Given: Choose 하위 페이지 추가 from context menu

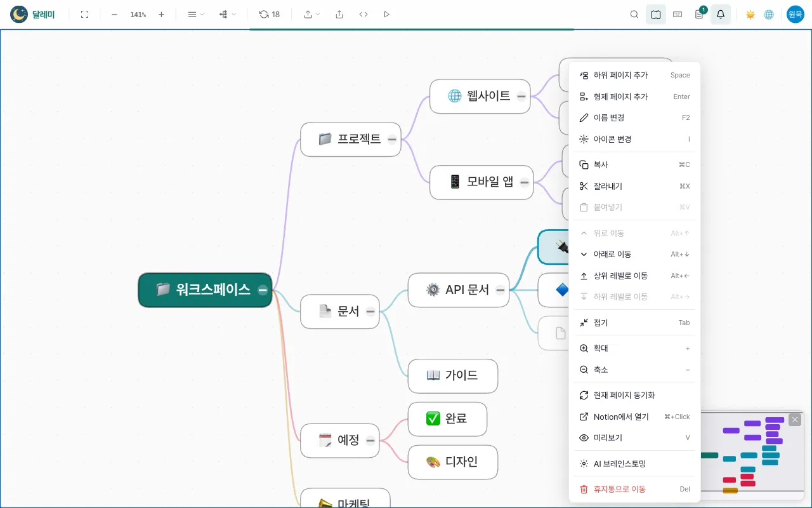Looking at the screenshot, I should 634,75.
